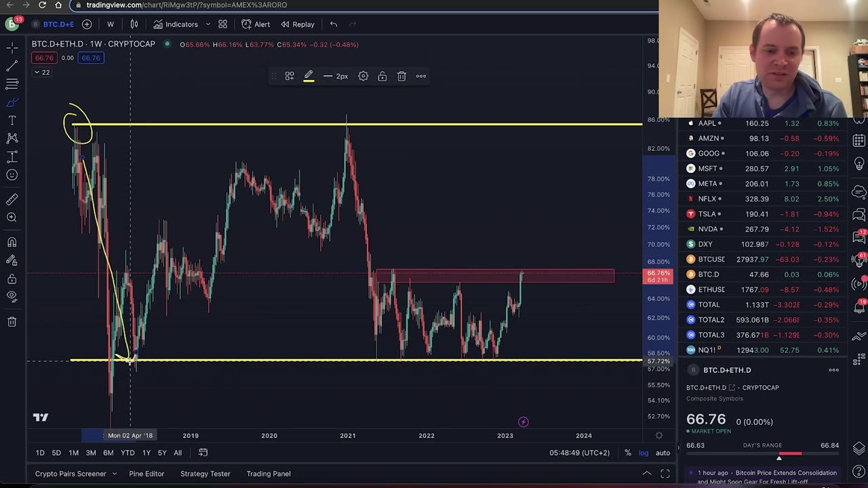The width and height of the screenshot is (868, 488).
Task: Change line color with pencil swatch
Action: click(309, 76)
